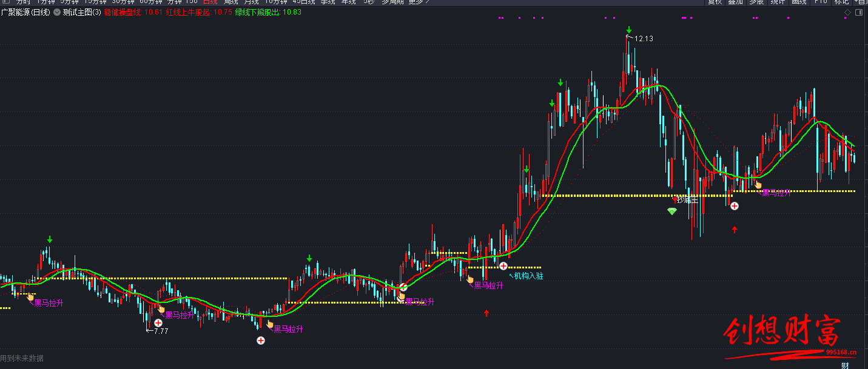This screenshot has width=868, height=369.
Task: Click the 标记 marker button
Action: click(842, 2)
